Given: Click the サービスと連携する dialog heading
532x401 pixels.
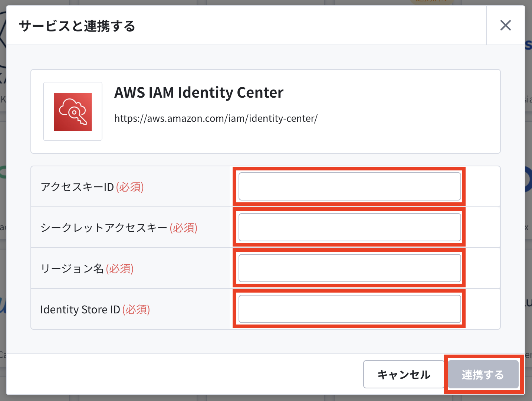Looking at the screenshot, I should 77,26.
